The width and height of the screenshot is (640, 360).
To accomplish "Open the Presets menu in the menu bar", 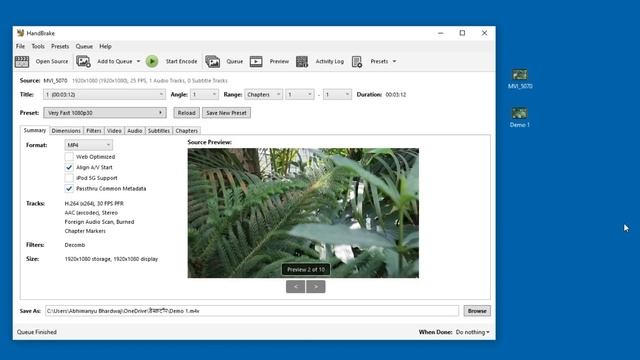I will click(x=60, y=47).
